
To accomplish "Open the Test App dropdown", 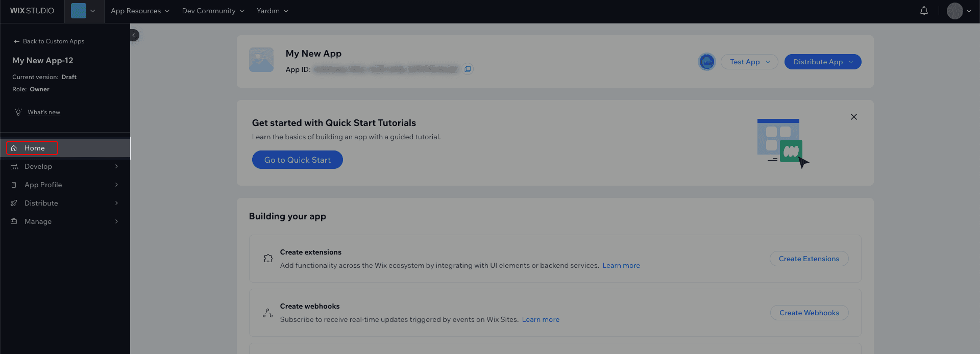I will coord(749,62).
